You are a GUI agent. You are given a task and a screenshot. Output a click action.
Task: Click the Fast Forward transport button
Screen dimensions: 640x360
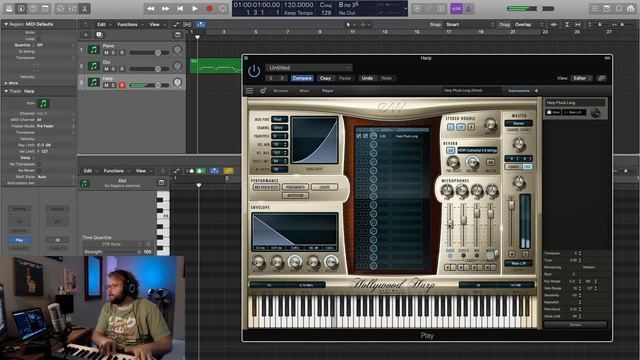(x=165, y=9)
